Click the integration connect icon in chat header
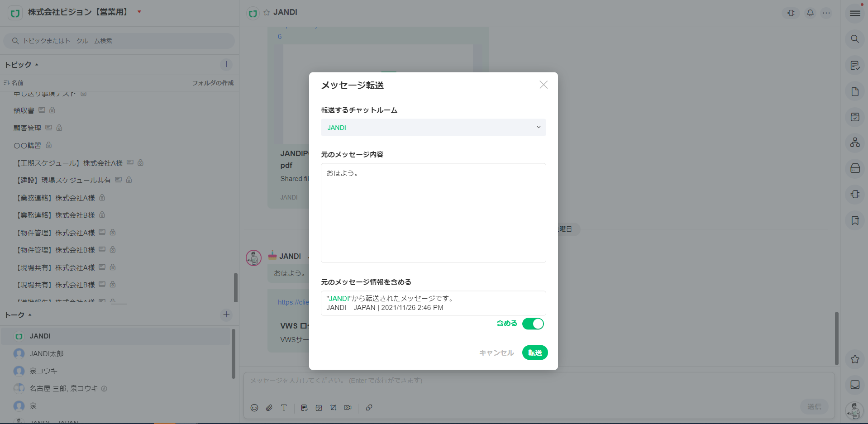 pos(791,13)
